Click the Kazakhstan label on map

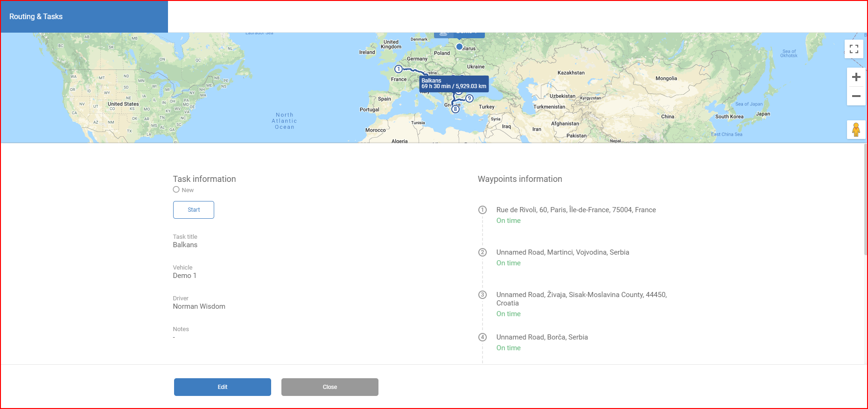(571, 73)
